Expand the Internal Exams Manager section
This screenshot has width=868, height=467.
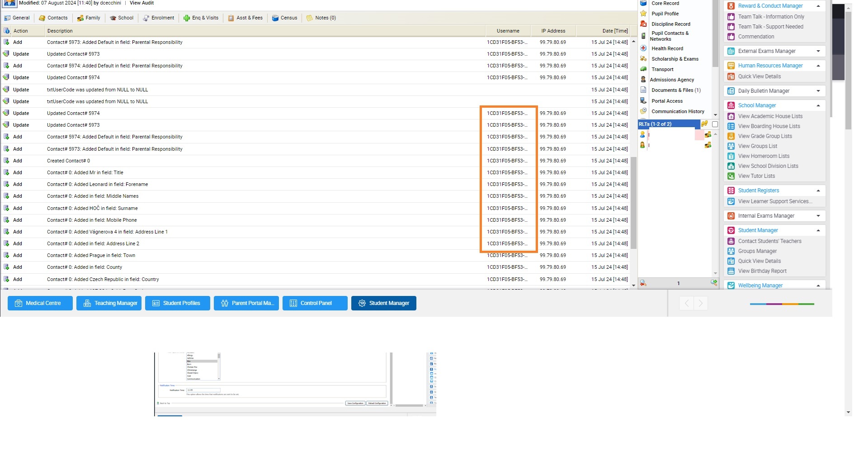[818, 216]
